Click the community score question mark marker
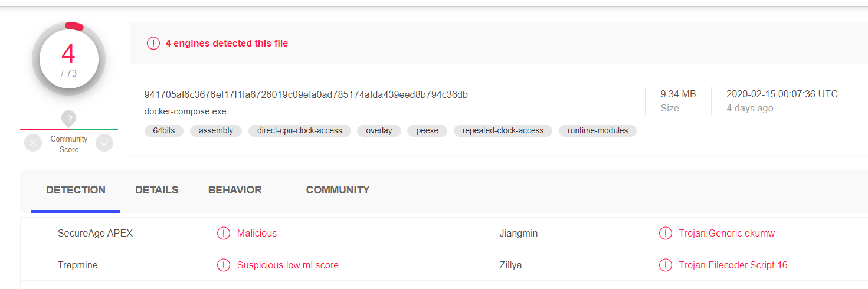The height and width of the screenshot is (289, 868). (x=69, y=118)
